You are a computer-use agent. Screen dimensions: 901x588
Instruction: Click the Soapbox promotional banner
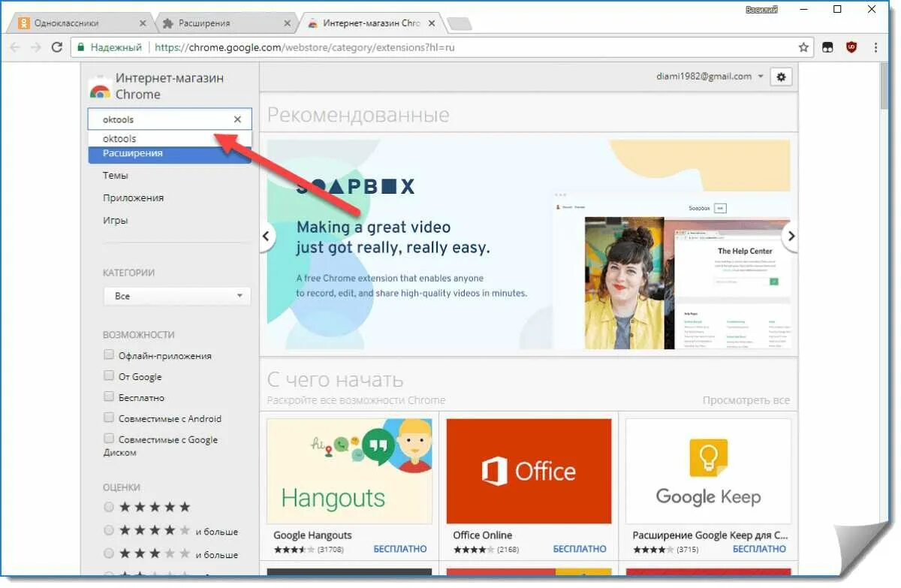pos(529,244)
